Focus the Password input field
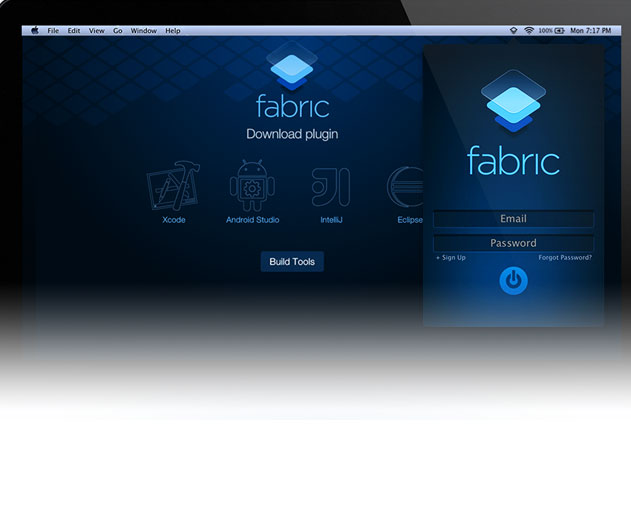The height and width of the screenshot is (522, 631). [513, 243]
